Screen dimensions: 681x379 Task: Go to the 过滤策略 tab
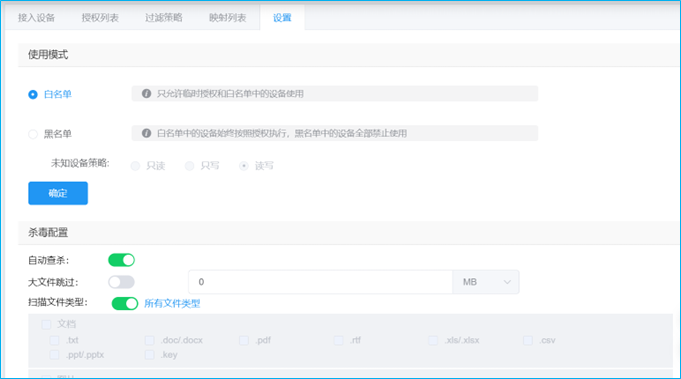click(x=164, y=18)
